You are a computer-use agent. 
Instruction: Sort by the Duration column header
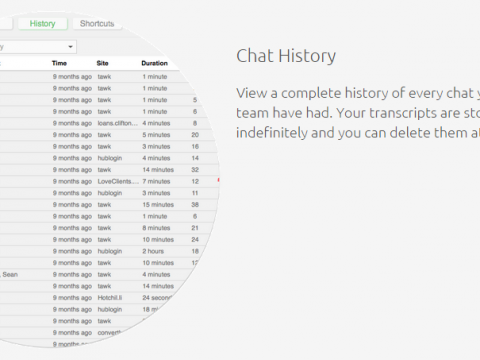pyautogui.click(x=154, y=63)
